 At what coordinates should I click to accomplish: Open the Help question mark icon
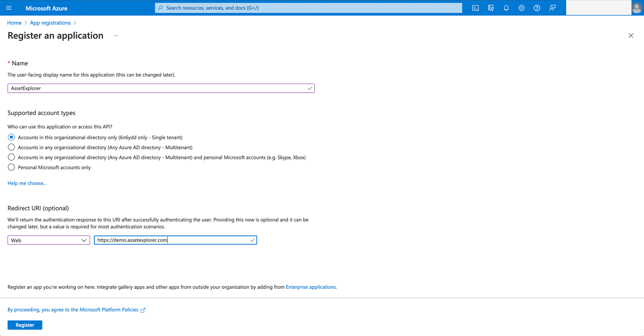[537, 8]
